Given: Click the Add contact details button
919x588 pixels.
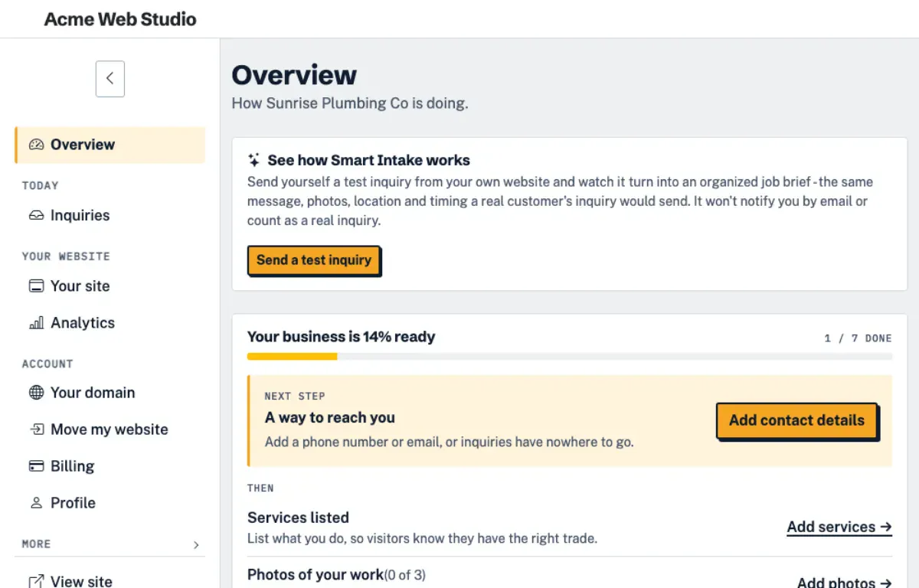Looking at the screenshot, I should click(x=796, y=420).
